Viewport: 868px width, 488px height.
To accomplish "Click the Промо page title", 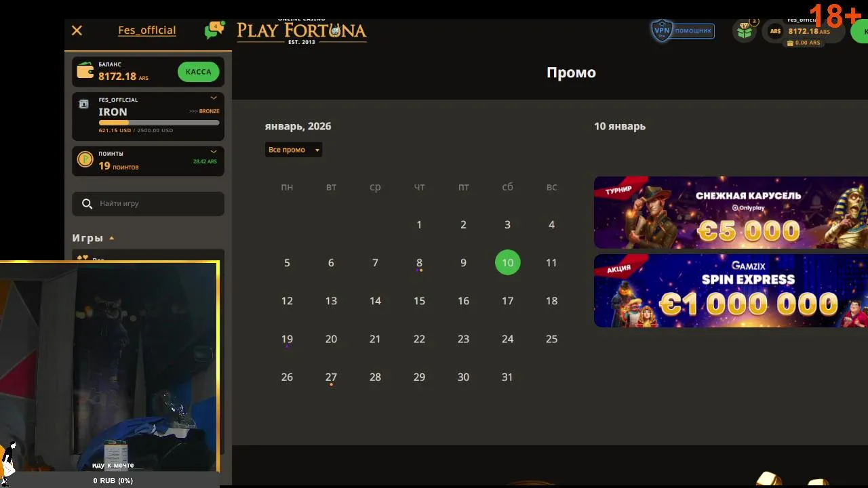I will pyautogui.click(x=571, y=73).
